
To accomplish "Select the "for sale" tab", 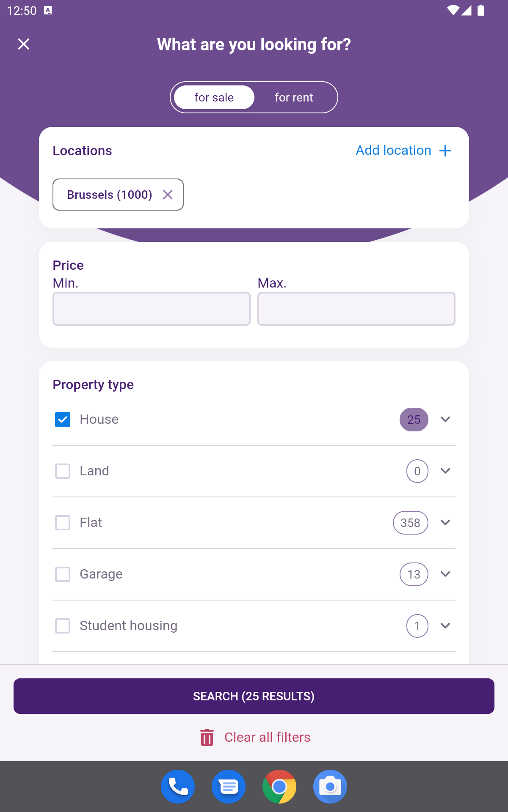I will pyautogui.click(x=214, y=97).
